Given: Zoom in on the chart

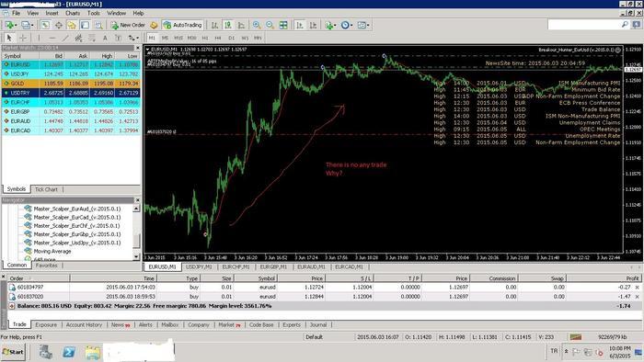Looking at the screenshot, I should pos(257,25).
